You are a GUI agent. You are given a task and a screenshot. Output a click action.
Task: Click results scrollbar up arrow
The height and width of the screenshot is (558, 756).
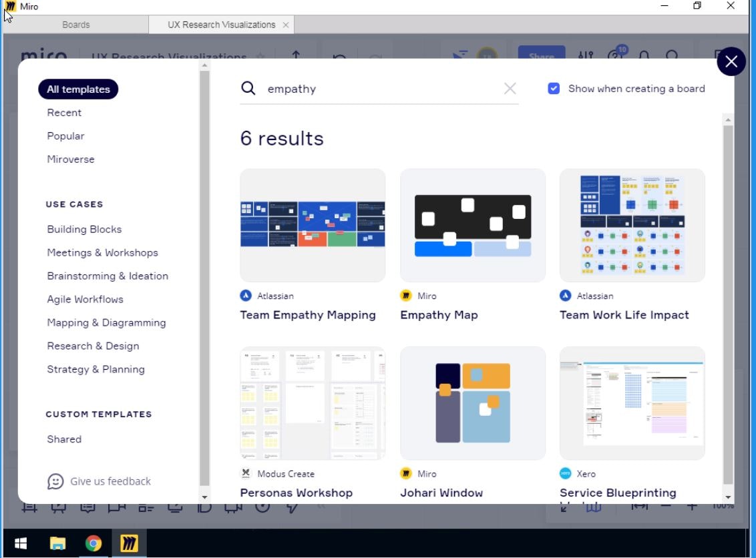[728, 119]
